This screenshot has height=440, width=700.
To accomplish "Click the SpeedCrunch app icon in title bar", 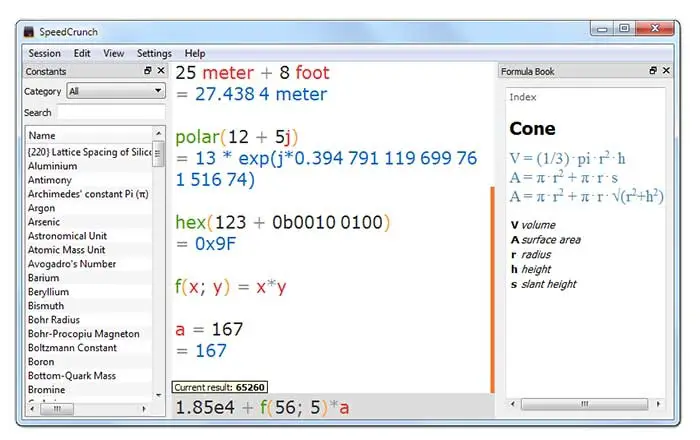I will (29, 32).
